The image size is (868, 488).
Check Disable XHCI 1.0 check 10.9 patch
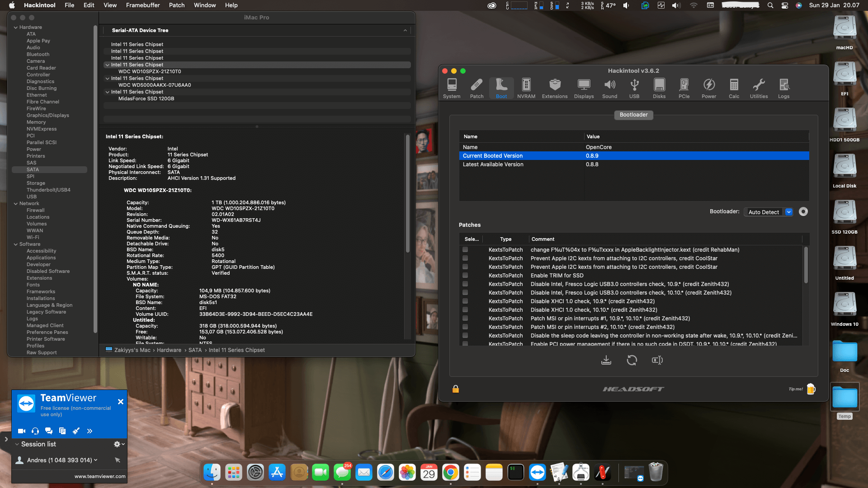click(465, 301)
